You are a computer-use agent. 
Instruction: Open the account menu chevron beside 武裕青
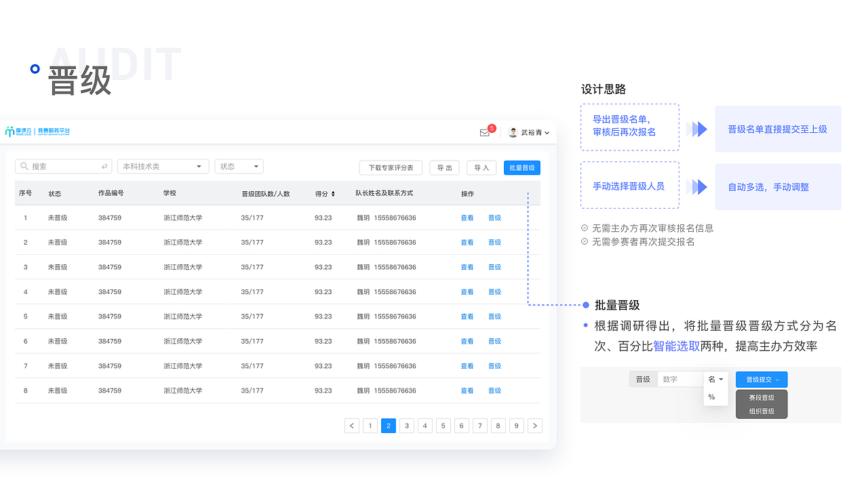coord(547,134)
